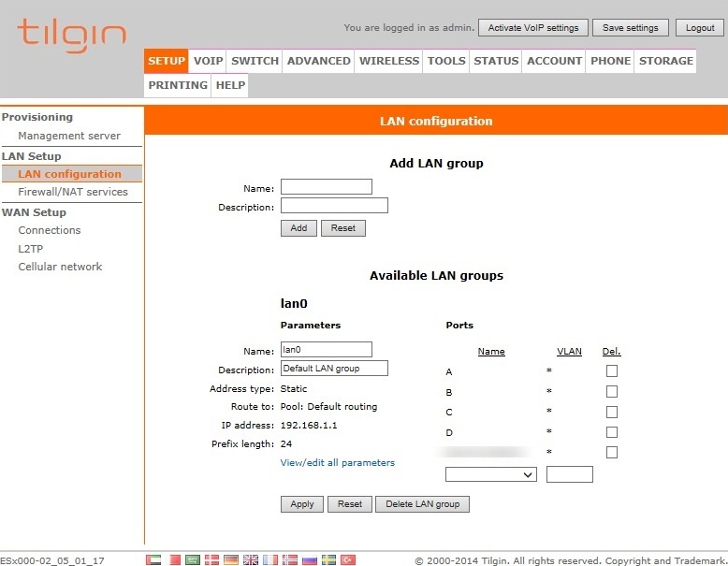Apply the lan0 changes

coord(302,504)
